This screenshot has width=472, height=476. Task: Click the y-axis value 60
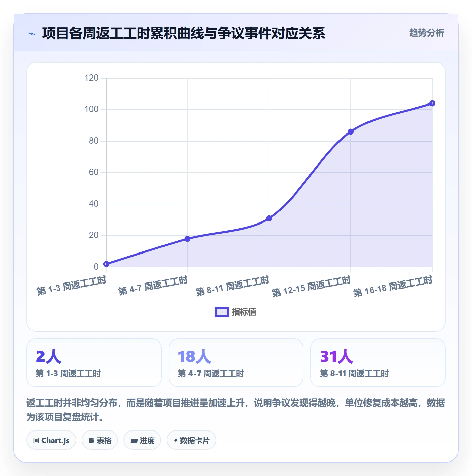[x=94, y=172]
